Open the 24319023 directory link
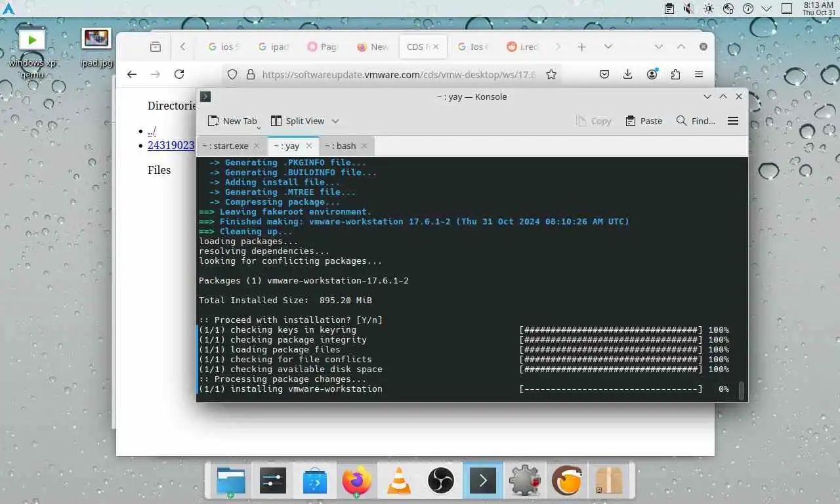Viewport: 840px width, 504px height. [x=171, y=145]
